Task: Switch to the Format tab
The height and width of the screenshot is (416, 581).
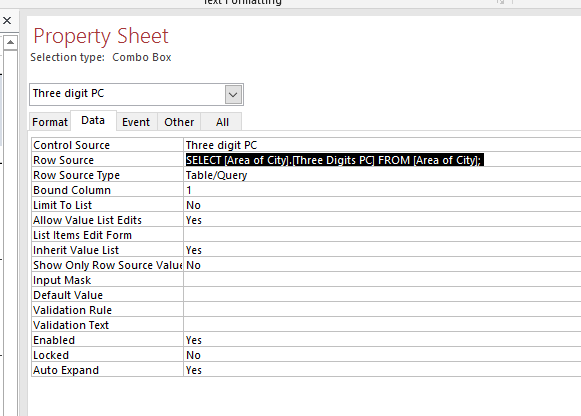Action: tap(50, 122)
